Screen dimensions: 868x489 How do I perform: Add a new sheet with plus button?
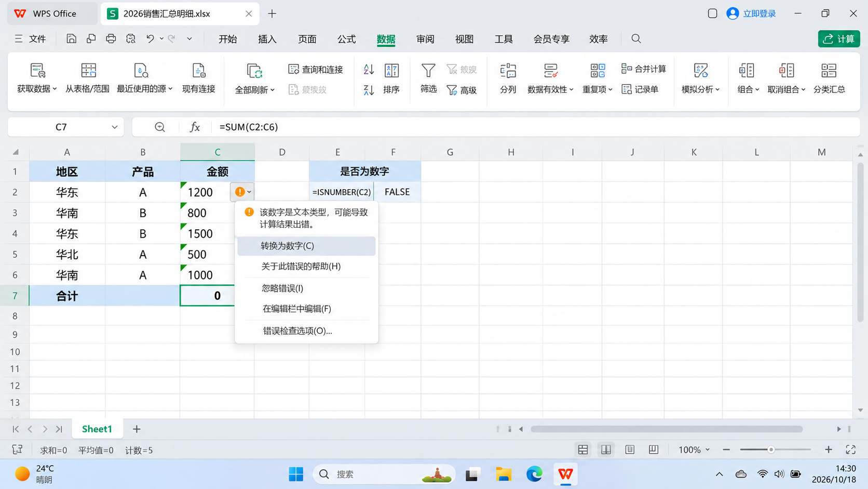pos(137,429)
